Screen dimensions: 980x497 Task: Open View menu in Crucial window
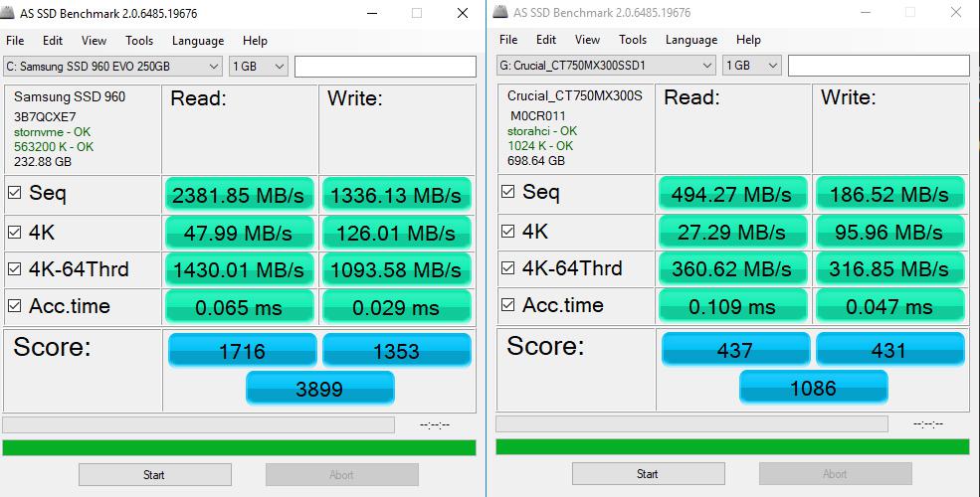pos(587,40)
